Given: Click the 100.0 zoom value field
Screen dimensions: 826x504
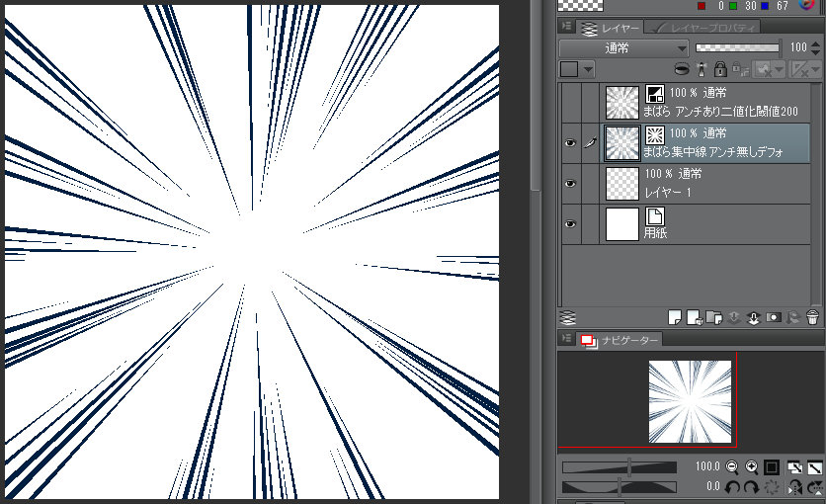Looking at the screenshot, I should pyautogui.click(x=707, y=466).
